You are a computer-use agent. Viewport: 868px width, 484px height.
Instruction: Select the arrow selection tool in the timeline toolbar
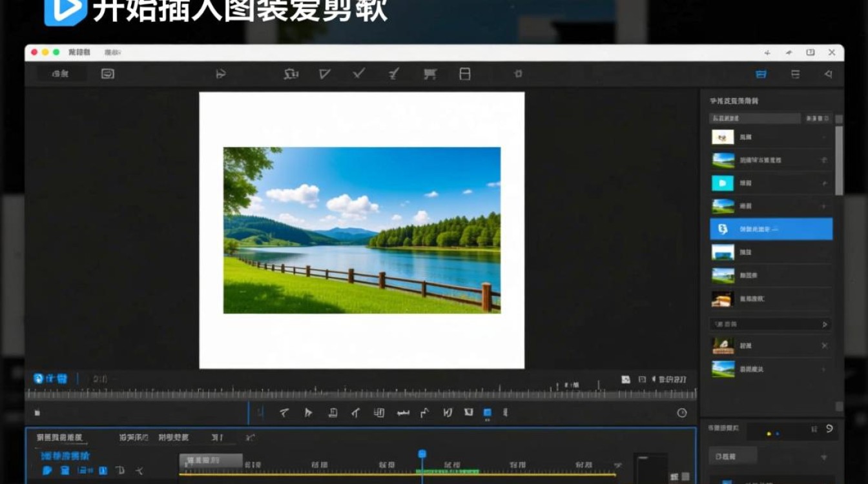click(308, 413)
